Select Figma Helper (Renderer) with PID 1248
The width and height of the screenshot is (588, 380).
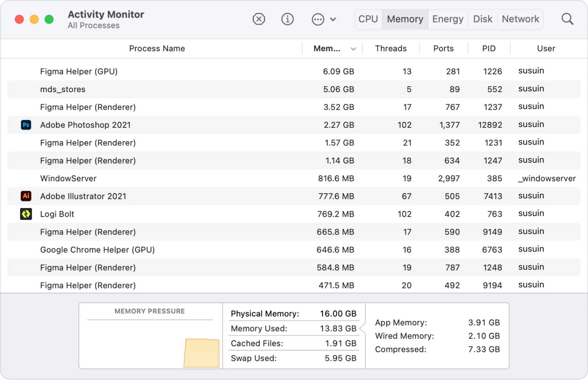[294, 268]
